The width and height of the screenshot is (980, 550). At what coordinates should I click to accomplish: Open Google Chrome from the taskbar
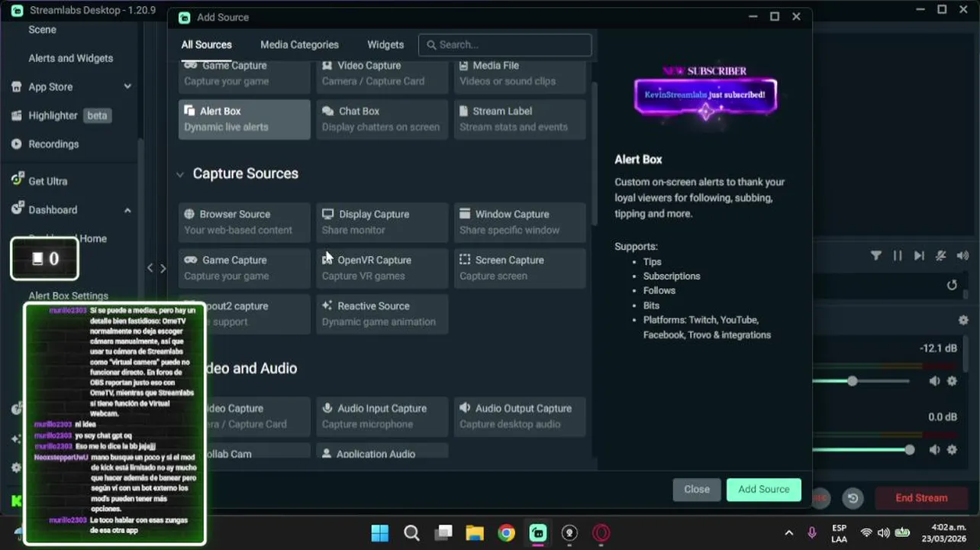[507, 532]
